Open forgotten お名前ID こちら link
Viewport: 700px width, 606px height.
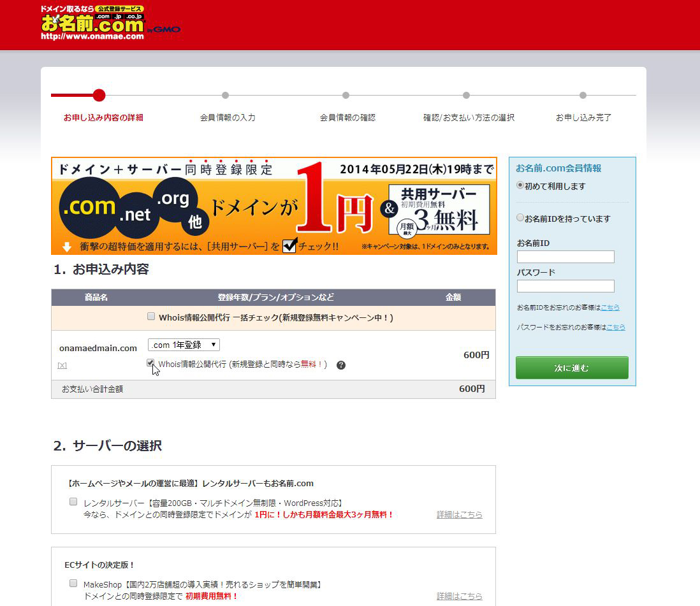tap(610, 308)
